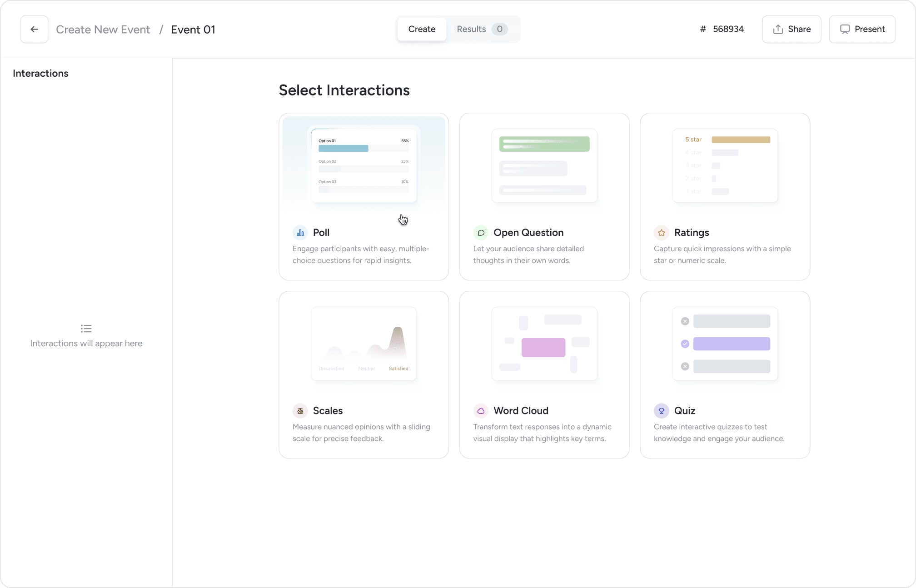
Task: Select the Create tab
Action: [422, 30]
